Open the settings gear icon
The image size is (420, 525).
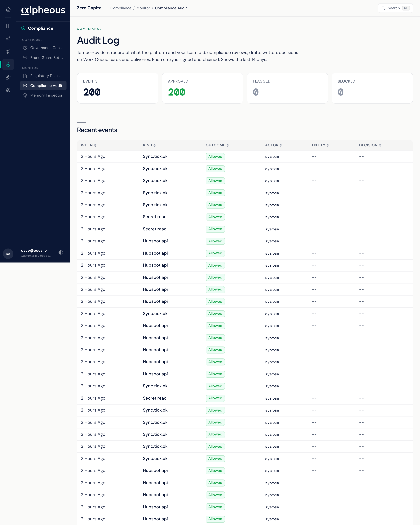(x=8, y=90)
